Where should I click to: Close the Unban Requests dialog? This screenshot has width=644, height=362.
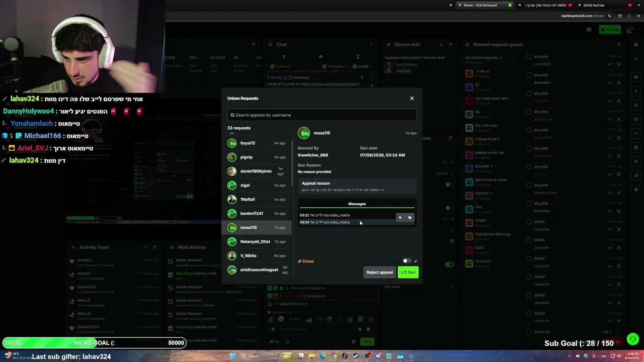click(412, 99)
